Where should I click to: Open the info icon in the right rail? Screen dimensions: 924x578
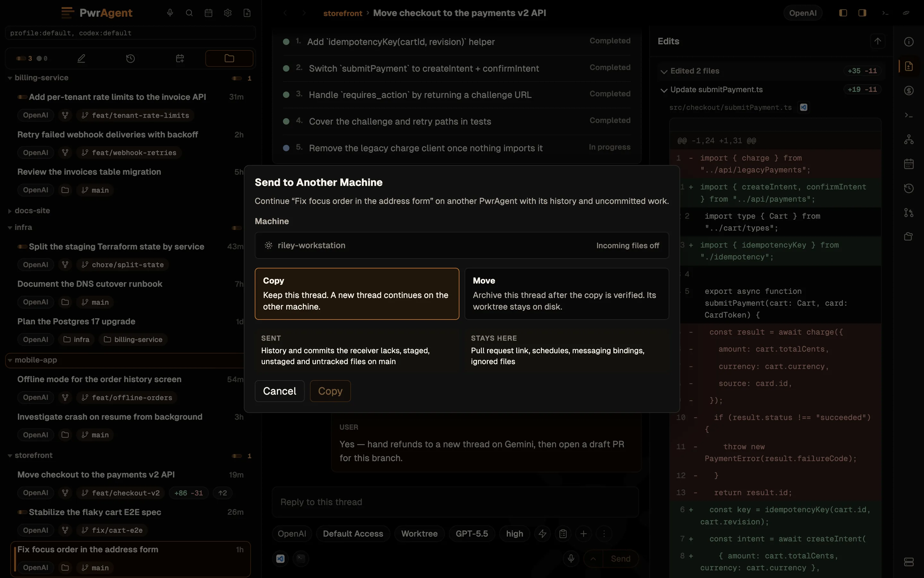click(909, 42)
